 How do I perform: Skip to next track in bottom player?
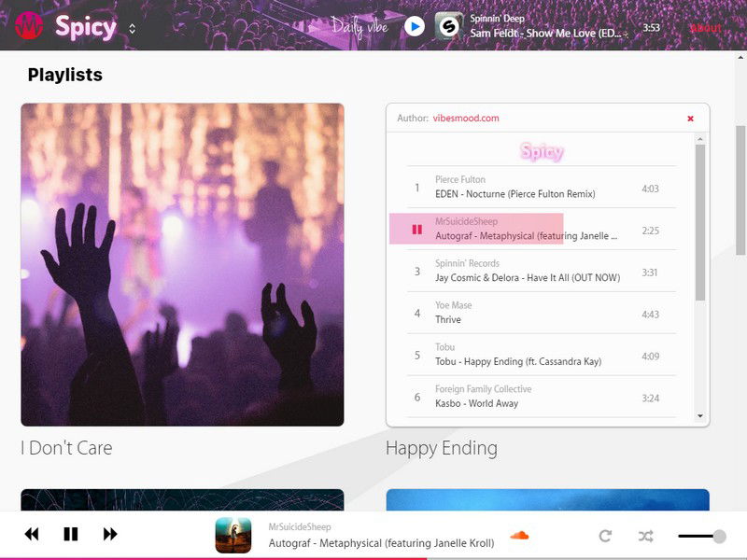click(x=110, y=534)
